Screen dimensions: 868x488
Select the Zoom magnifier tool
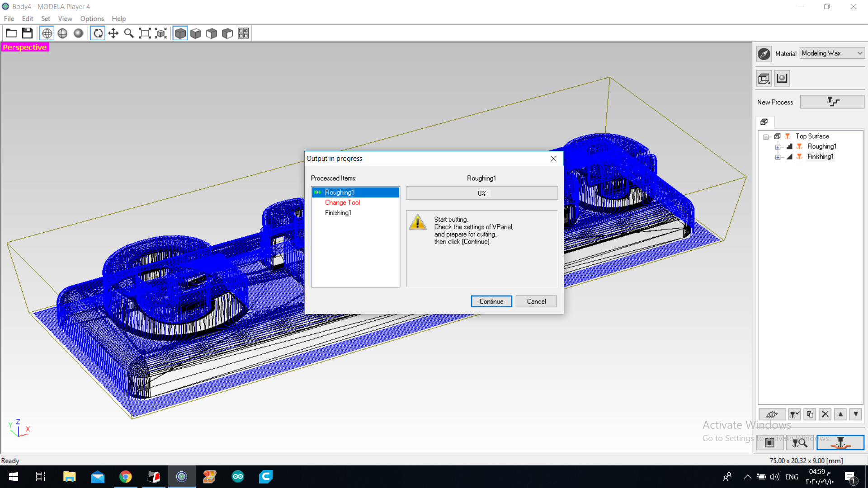tap(129, 33)
